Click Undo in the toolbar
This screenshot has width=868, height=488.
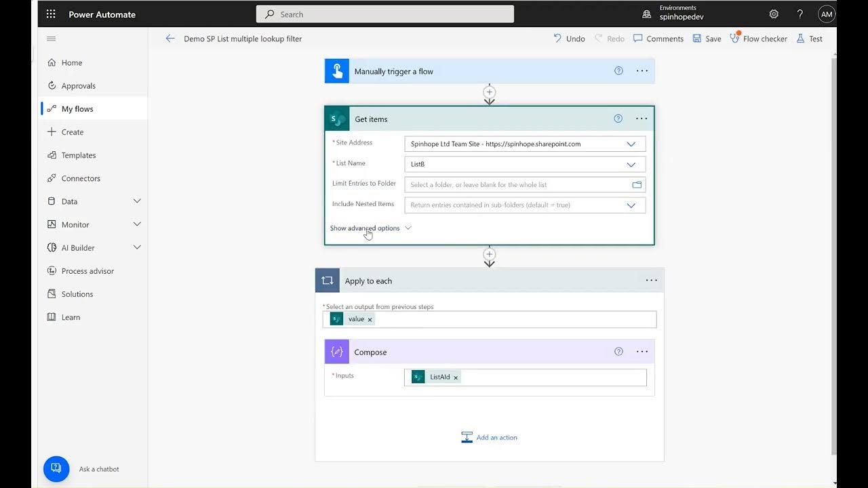[x=569, y=39]
